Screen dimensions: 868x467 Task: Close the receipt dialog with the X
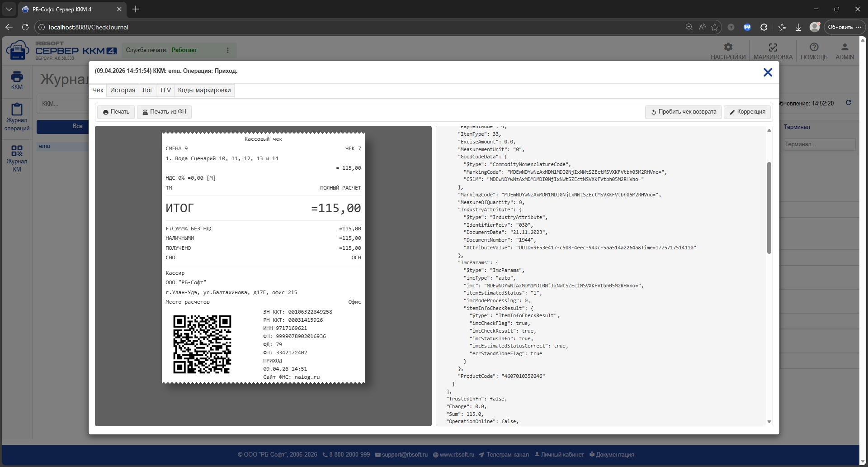[x=768, y=72]
